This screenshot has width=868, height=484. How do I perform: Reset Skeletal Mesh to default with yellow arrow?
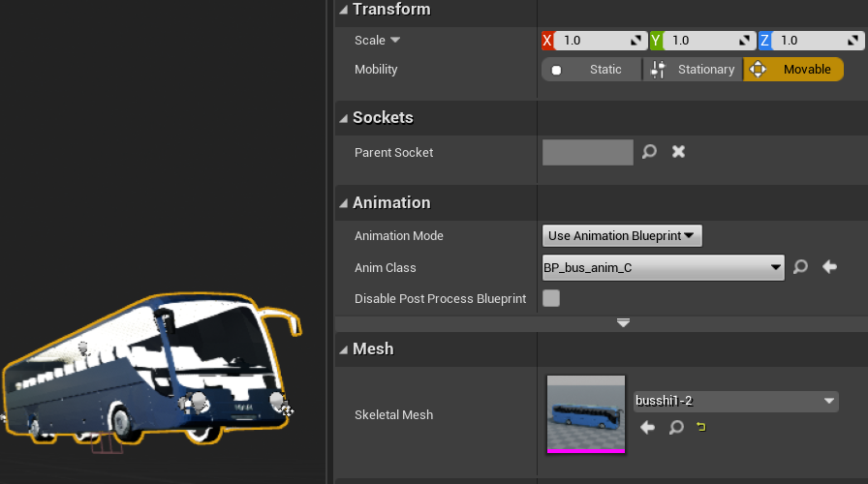(x=698, y=427)
